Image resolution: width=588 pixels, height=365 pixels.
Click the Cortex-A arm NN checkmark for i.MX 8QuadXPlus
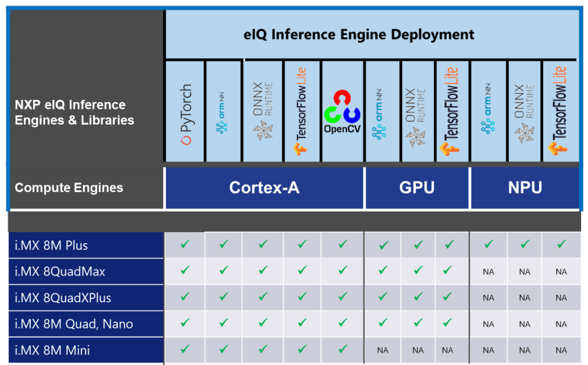(x=224, y=296)
